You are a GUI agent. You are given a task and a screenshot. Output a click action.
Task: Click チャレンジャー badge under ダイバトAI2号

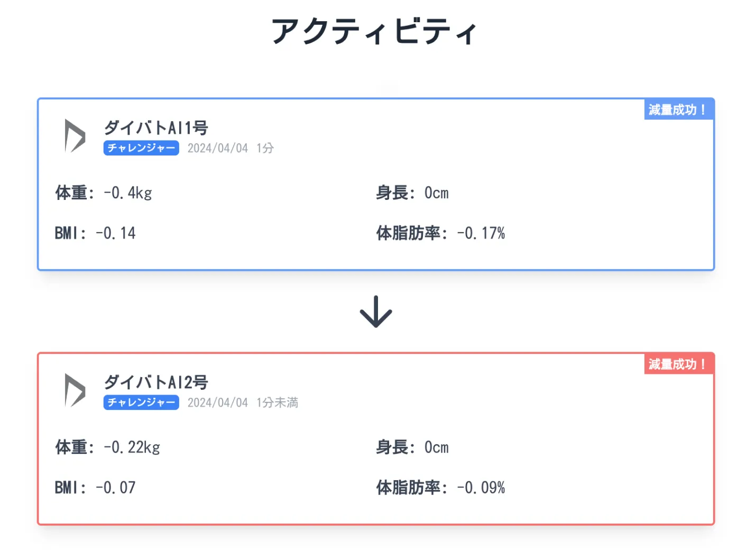point(141,403)
